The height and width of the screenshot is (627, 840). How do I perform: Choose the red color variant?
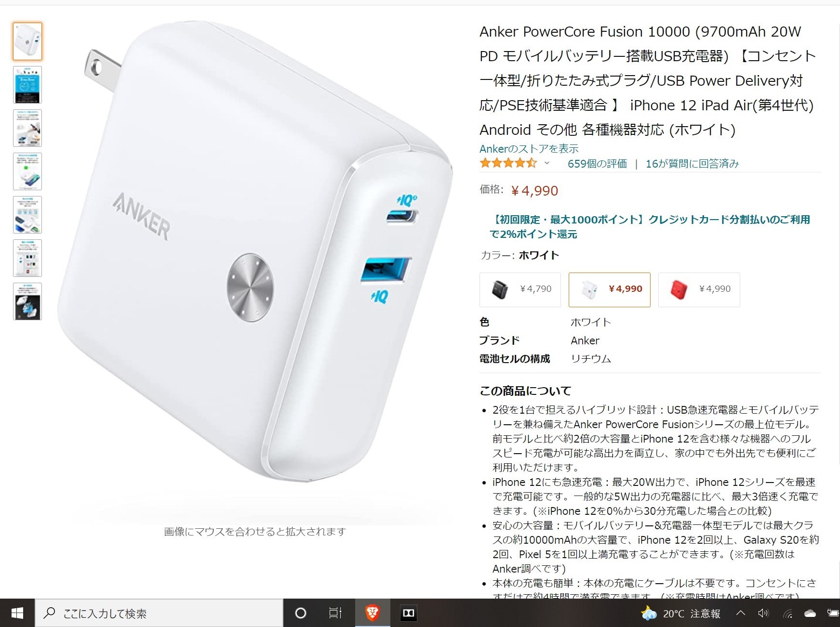click(x=699, y=290)
